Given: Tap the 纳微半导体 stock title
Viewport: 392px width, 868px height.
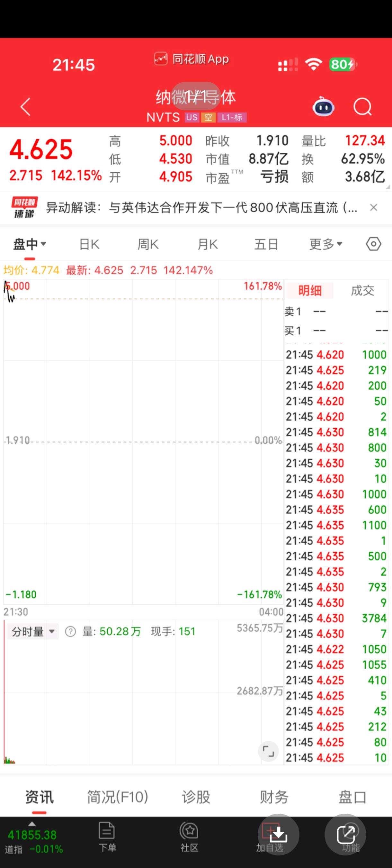Looking at the screenshot, I should coord(196,97).
